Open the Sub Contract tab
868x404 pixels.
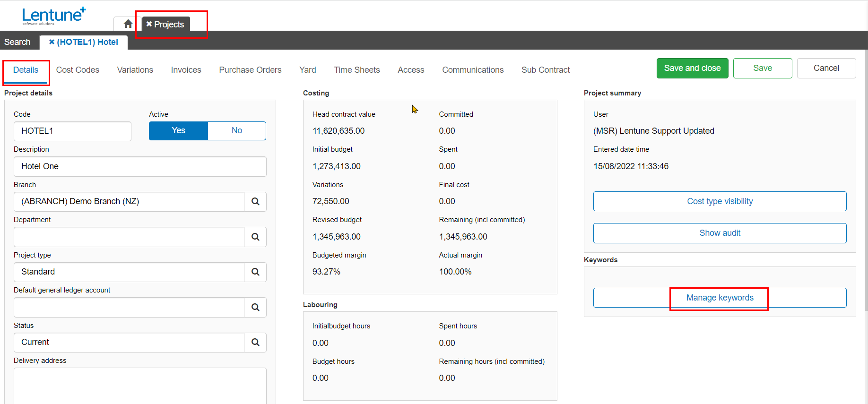[x=546, y=70]
